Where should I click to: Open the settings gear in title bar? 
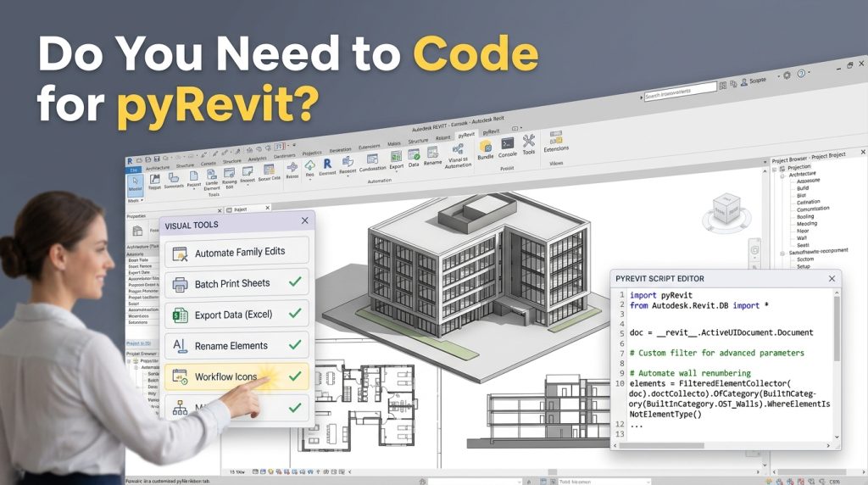pos(787,75)
